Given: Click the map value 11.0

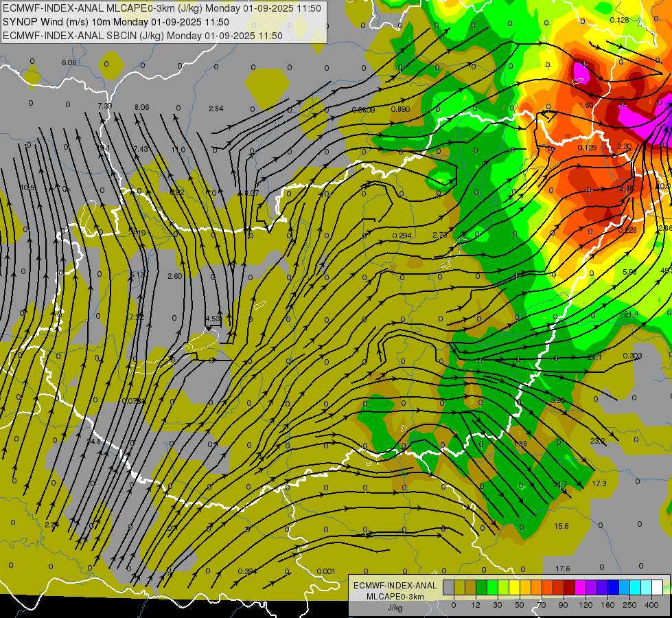Looking at the screenshot, I should click(178, 150).
